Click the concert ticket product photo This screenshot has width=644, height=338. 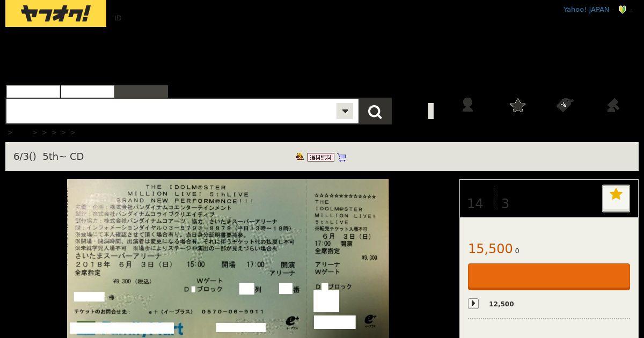[228, 259]
